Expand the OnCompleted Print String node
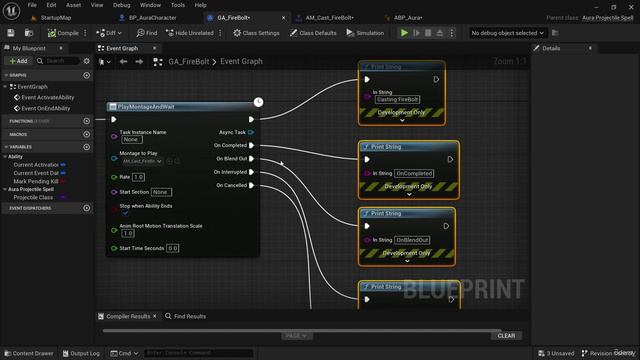 click(x=409, y=195)
